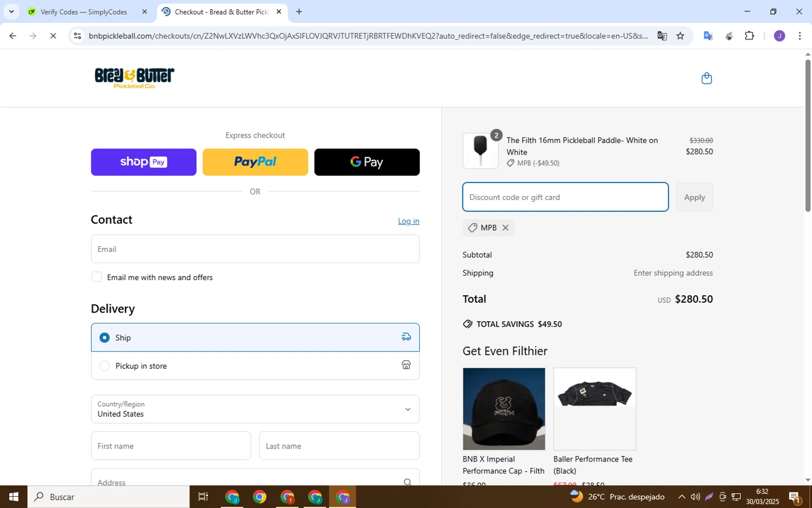Bookmark this page with star icon
Image resolution: width=812 pixels, height=508 pixels.
click(680, 36)
